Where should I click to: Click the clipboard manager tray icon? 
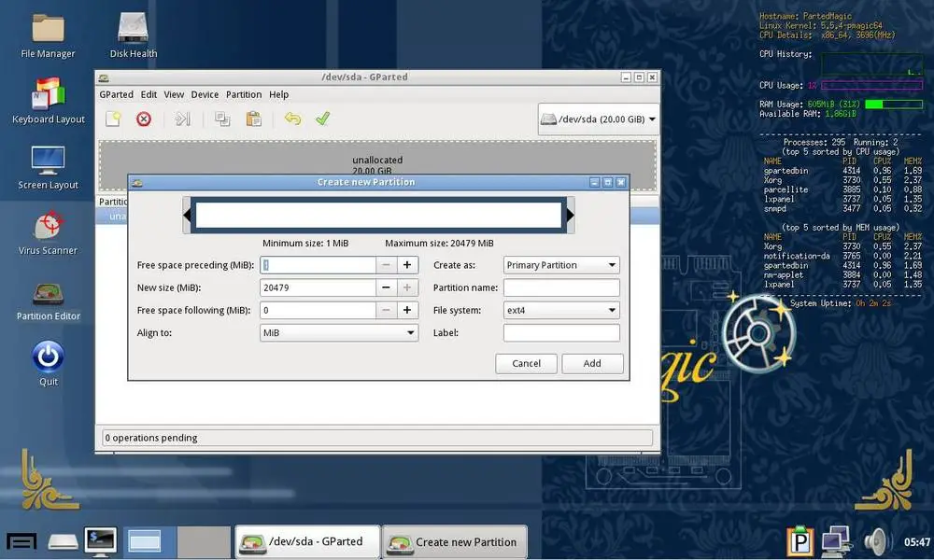click(800, 541)
